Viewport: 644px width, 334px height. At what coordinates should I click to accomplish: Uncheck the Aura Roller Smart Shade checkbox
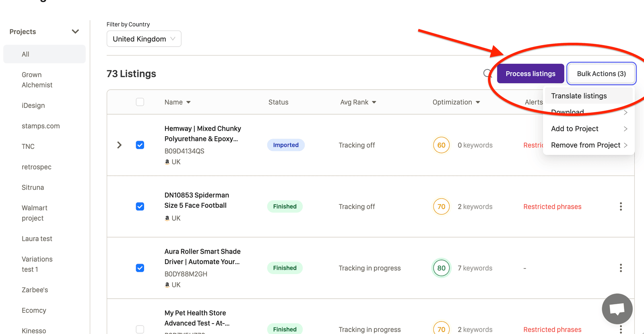coord(140,268)
